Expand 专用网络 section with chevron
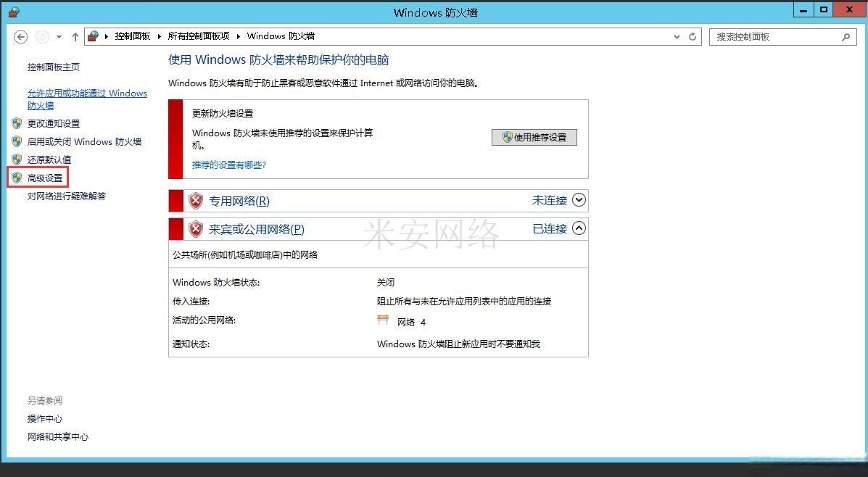 click(579, 200)
